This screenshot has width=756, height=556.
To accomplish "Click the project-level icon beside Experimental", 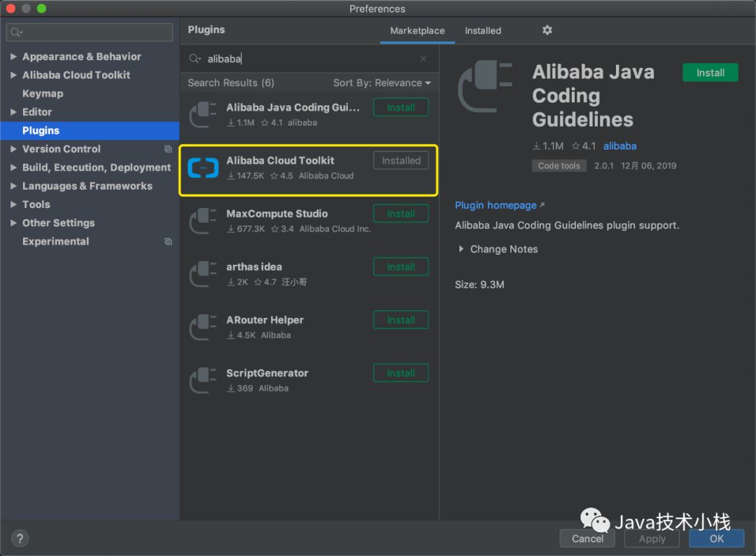I will pos(168,242).
